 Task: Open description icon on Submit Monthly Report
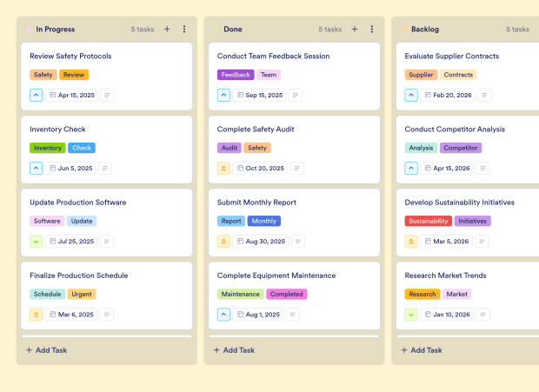coord(298,242)
